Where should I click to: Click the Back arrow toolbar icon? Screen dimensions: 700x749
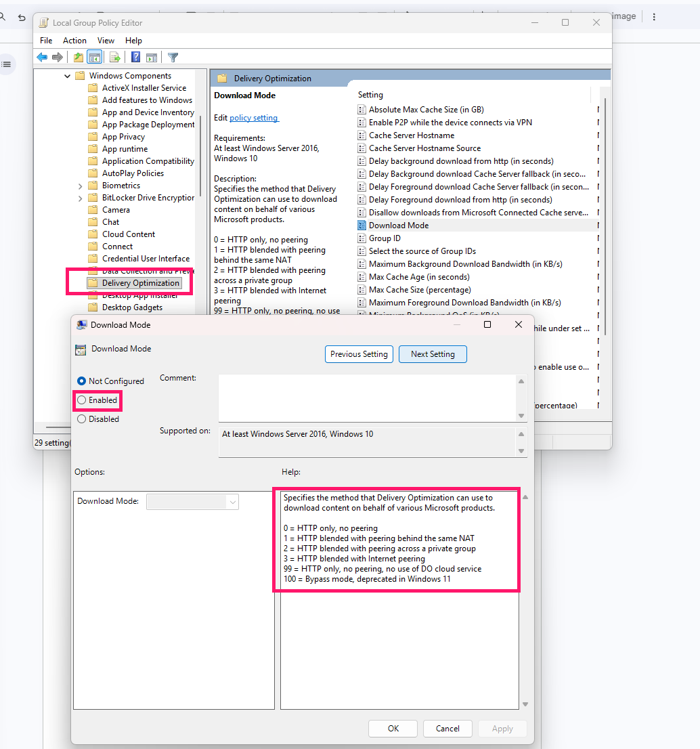(42, 58)
